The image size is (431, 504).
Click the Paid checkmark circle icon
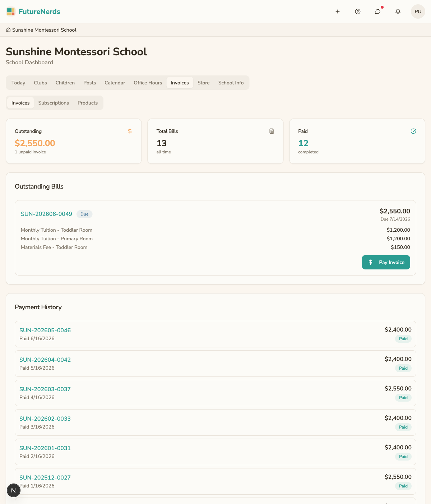(413, 131)
